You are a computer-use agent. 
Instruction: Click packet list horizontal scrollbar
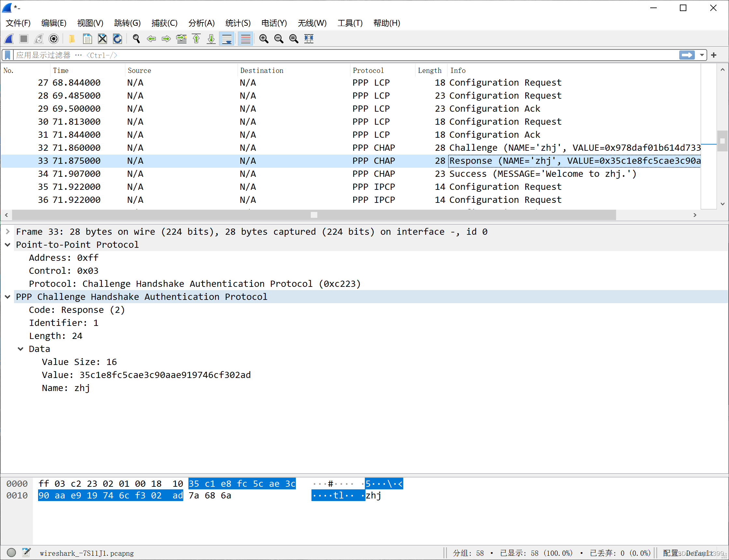click(x=314, y=215)
